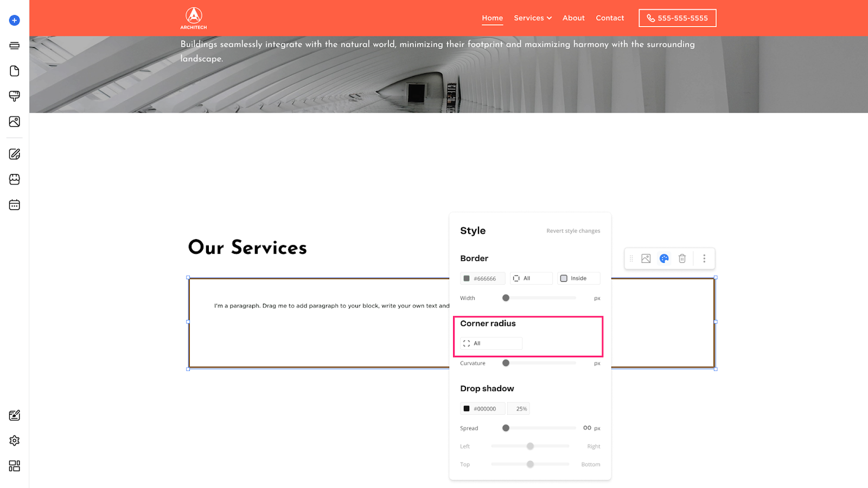Click the blue add element plus icon

tap(15, 21)
